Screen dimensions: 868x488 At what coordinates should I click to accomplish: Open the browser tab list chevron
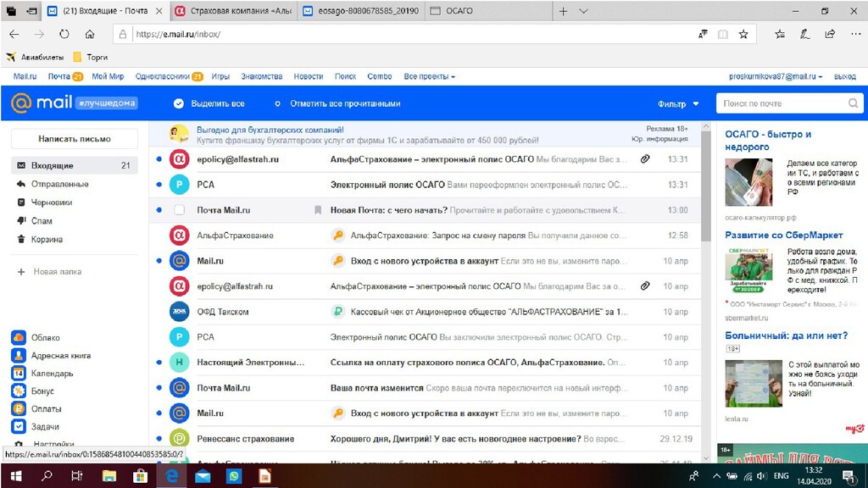click(583, 11)
